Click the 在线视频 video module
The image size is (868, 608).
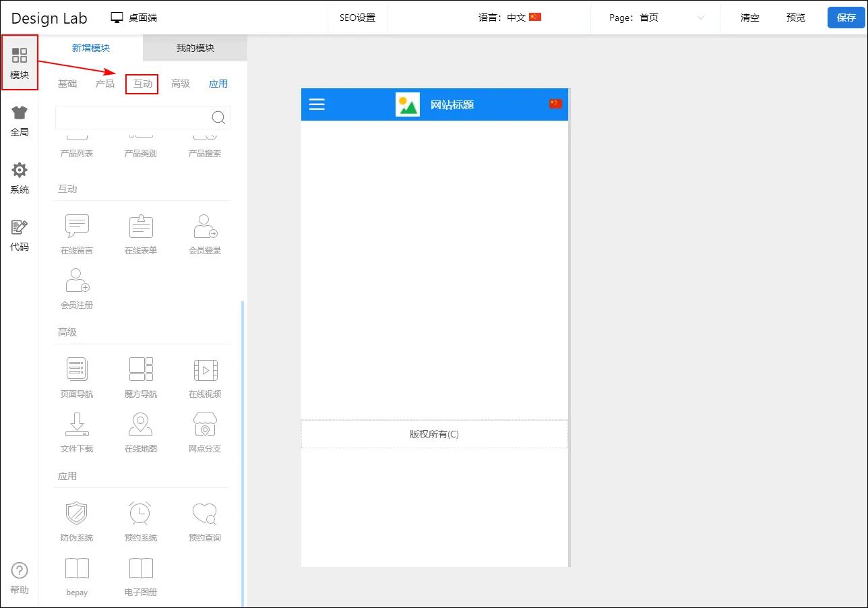[x=205, y=370]
